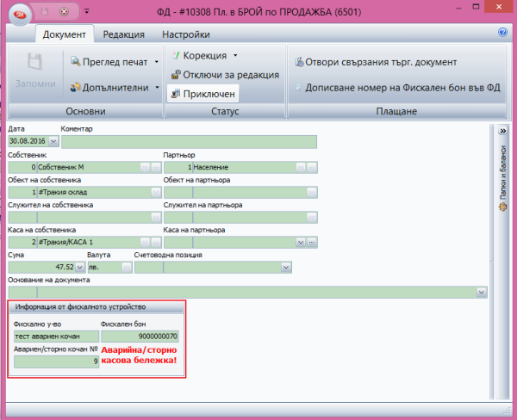Open the quick access toolbar customize arrow
Viewport: 517px width, 420px height.
pos(87,11)
